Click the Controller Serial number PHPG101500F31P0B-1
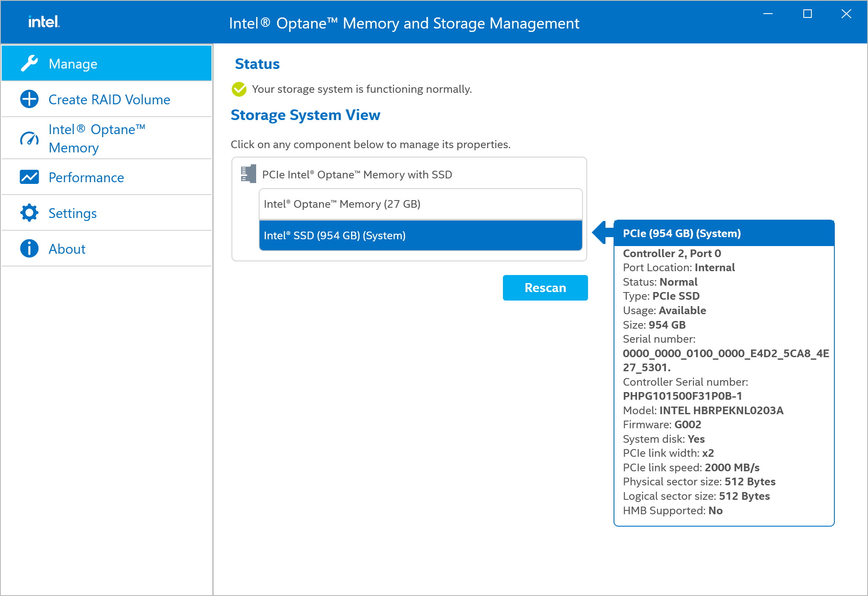Viewport: 868px width, 596px height. (682, 396)
